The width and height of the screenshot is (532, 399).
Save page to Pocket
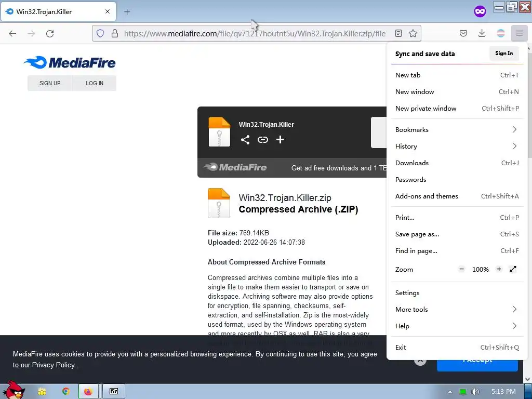coord(463,33)
